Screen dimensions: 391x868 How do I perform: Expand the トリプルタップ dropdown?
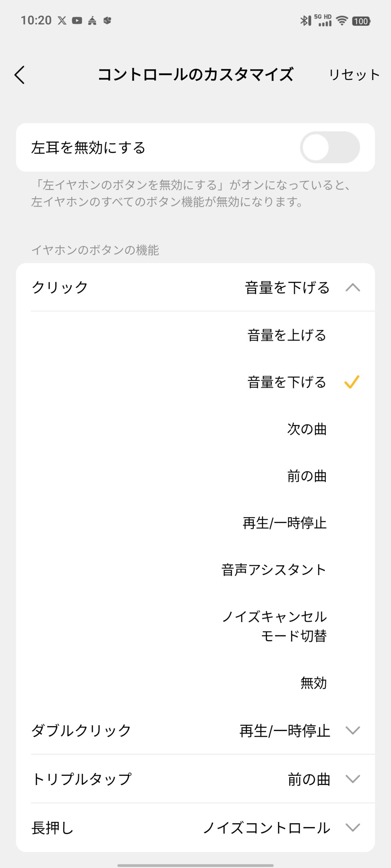pyautogui.click(x=353, y=779)
